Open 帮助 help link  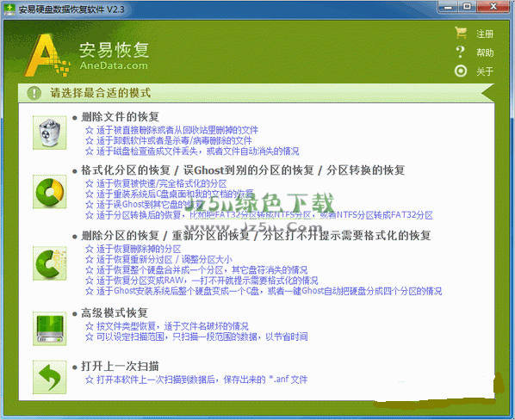(485, 52)
